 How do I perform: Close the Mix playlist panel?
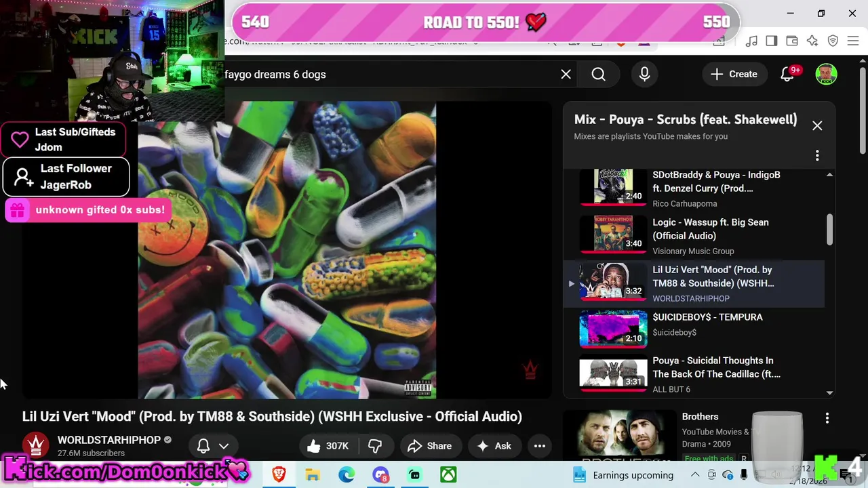pyautogui.click(x=817, y=125)
